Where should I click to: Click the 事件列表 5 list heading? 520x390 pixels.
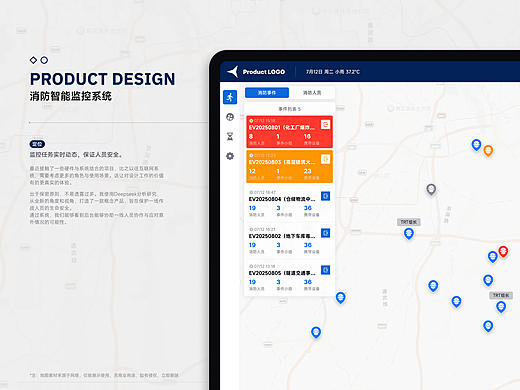click(x=289, y=109)
